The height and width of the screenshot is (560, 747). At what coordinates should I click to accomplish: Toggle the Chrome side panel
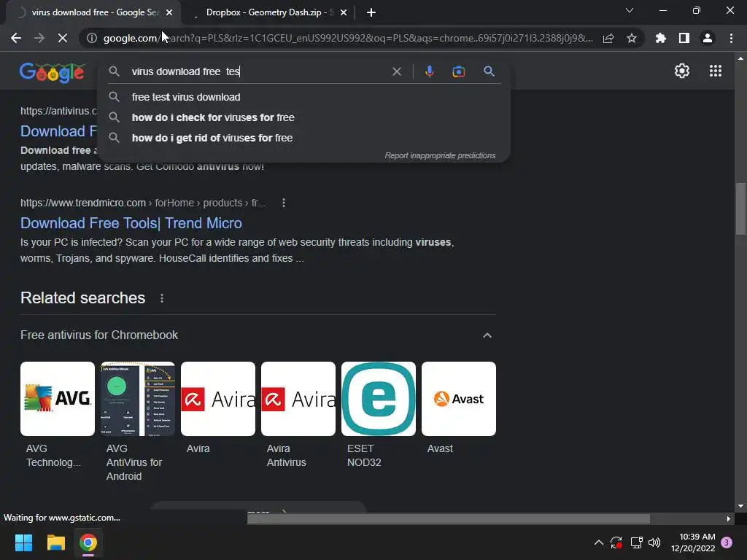click(684, 38)
